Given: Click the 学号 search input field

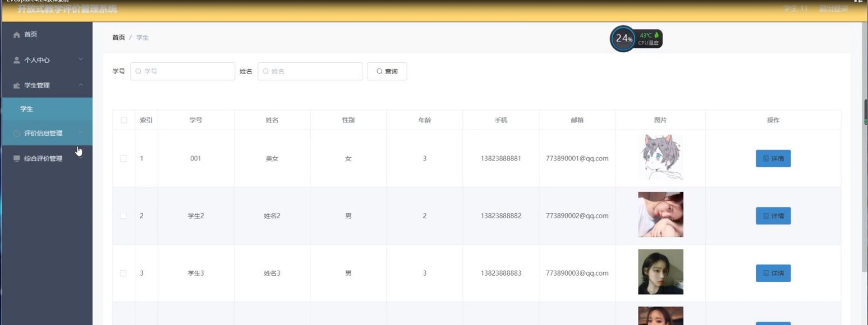Looking at the screenshot, I should click(x=183, y=71).
